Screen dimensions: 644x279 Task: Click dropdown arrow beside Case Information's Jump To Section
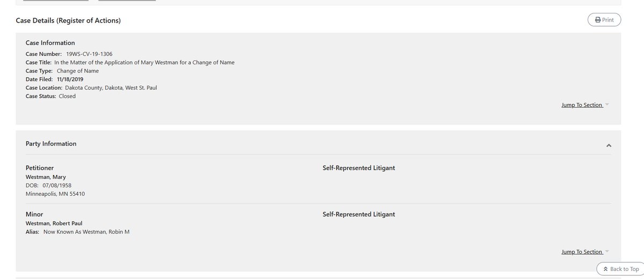click(607, 105)
